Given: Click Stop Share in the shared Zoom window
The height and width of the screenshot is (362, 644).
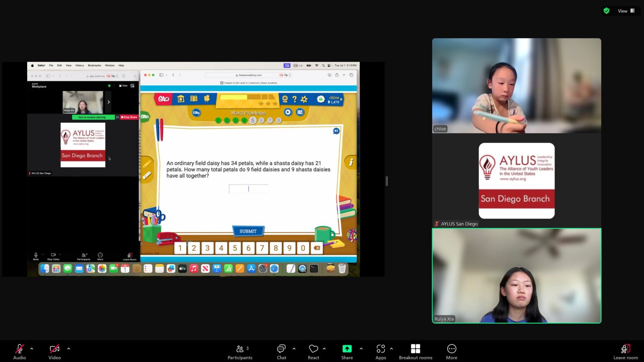Looking at the screenshot, I should point(129,117).
